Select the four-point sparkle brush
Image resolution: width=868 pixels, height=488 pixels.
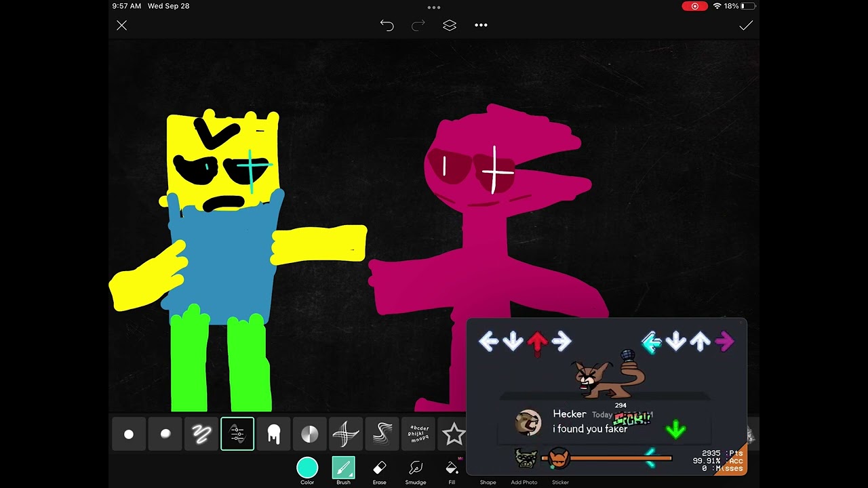tap(345, 434)
